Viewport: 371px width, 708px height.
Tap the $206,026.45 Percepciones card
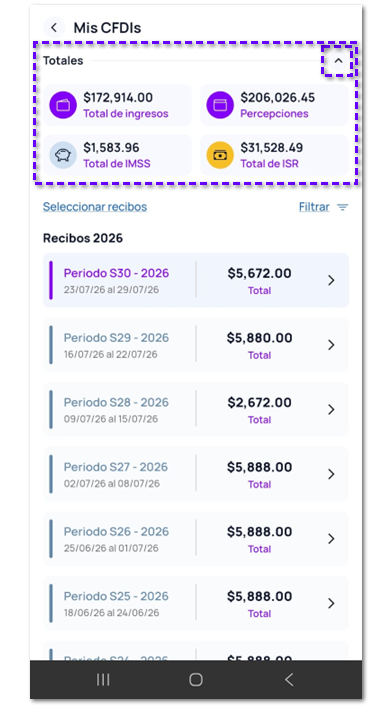(x=274, y=105)
